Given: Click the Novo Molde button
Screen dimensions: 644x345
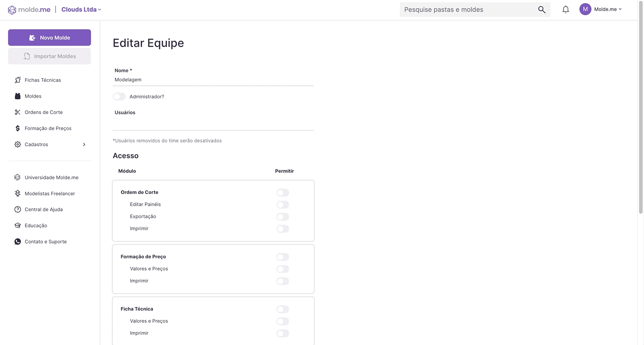Looking at the screenshot, I should point(49,38).
